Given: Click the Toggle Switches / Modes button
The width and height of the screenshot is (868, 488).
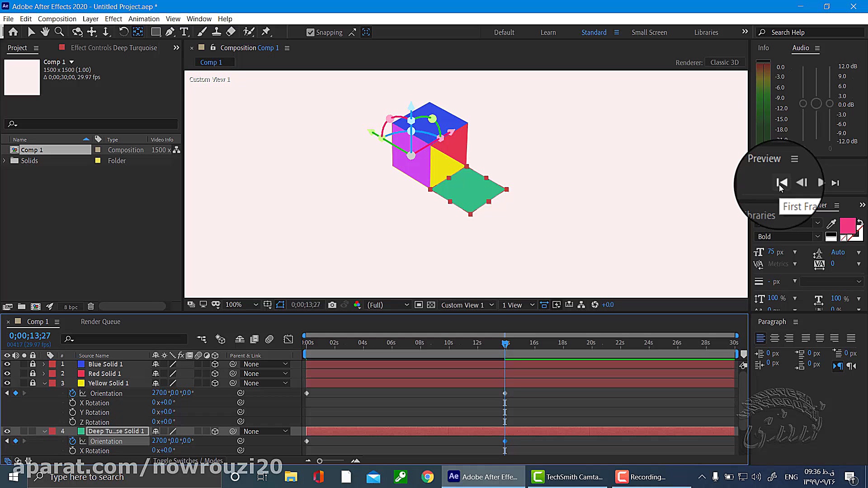Looking at the screenshot, I should [x=188, y=461].
